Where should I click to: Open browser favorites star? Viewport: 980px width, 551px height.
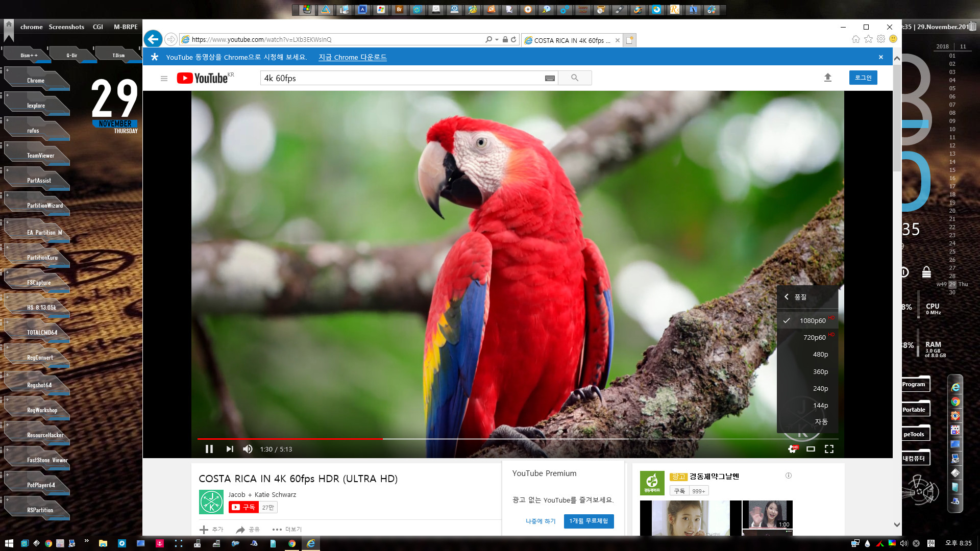point(868,39)
